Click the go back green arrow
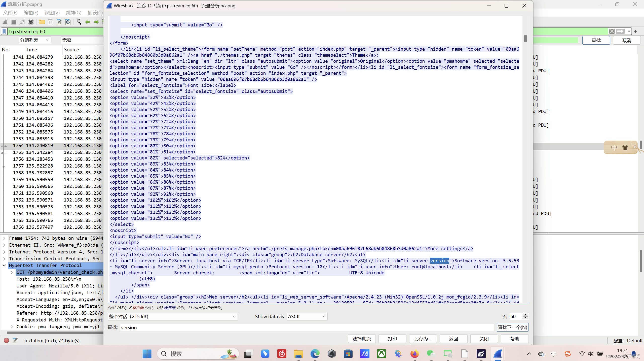The width and height of the screenshot is (644, 361). (x=88, y=22)
